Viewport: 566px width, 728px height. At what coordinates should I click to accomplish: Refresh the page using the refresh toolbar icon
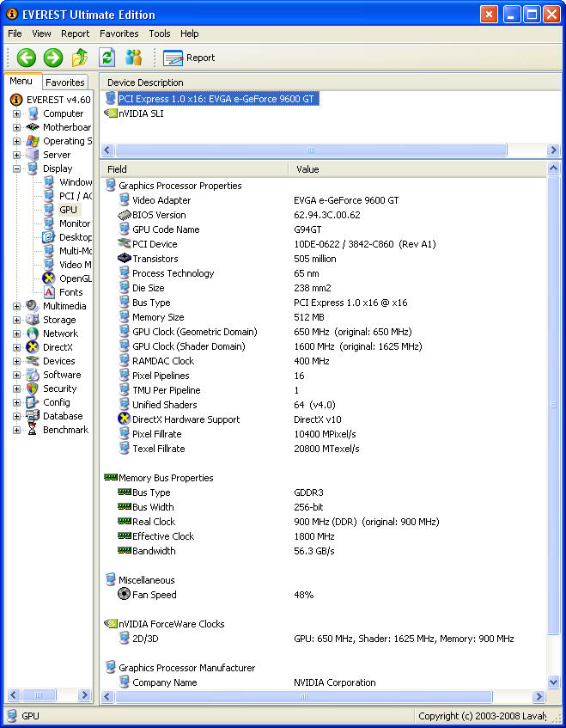tap(107, 58)
